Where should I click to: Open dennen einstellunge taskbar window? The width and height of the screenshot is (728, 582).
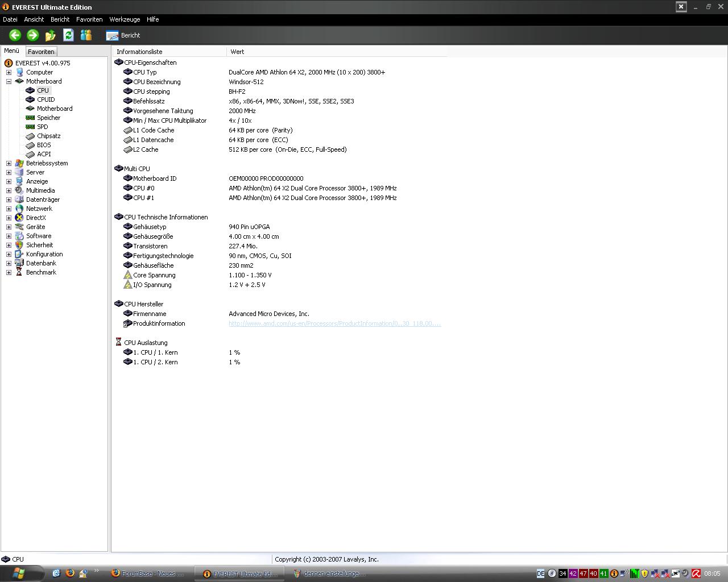pyautogui.click(x=330, y=573)
